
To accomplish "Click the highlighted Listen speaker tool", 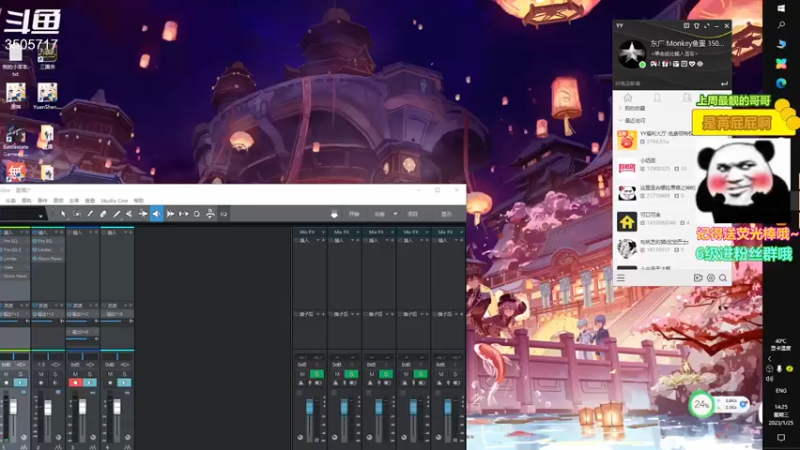I will click(157, 214).
